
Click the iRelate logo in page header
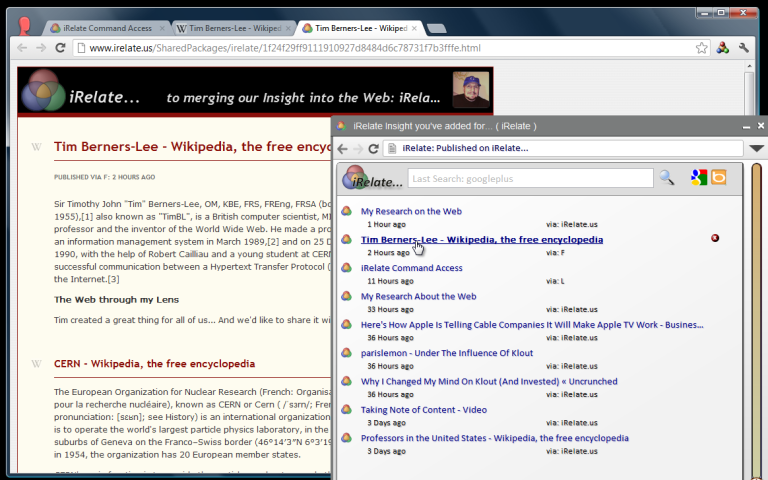(43, 90)
